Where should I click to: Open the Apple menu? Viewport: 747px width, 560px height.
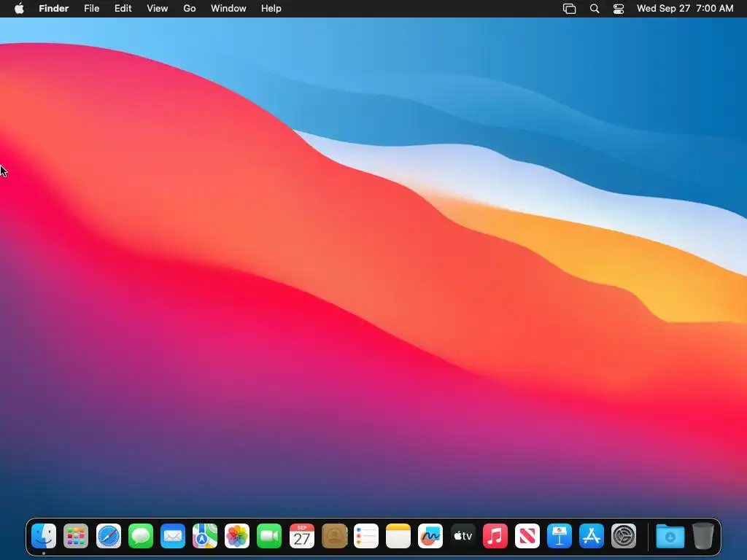(x=19, y=8)
